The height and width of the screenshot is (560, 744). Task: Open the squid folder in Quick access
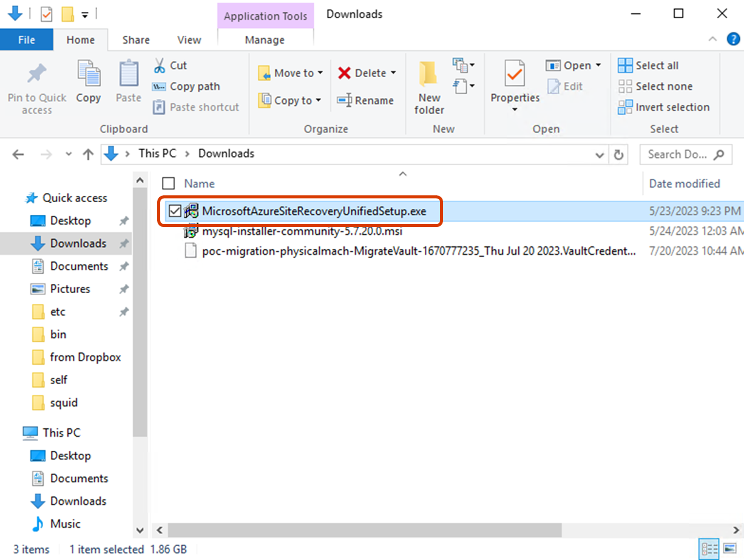(64, 402)
